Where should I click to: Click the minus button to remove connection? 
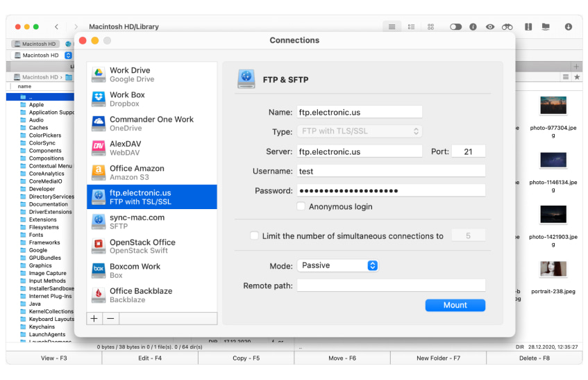(111, 318)
